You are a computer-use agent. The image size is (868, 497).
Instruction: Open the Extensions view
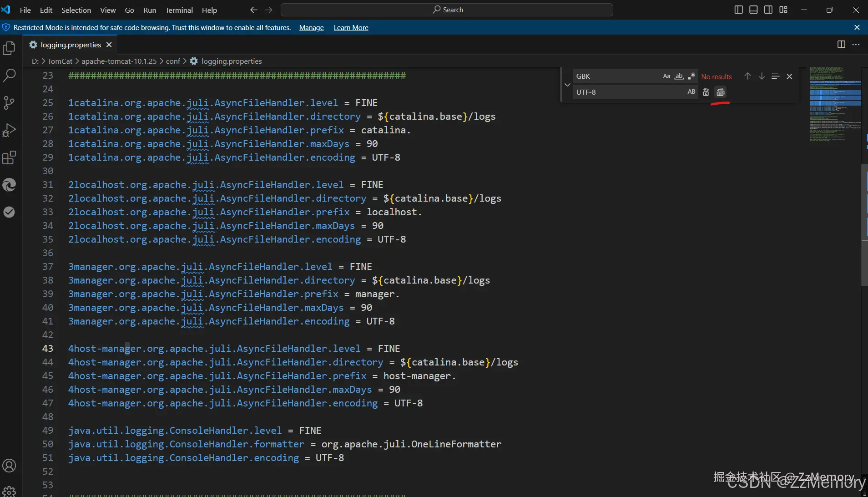9,158
